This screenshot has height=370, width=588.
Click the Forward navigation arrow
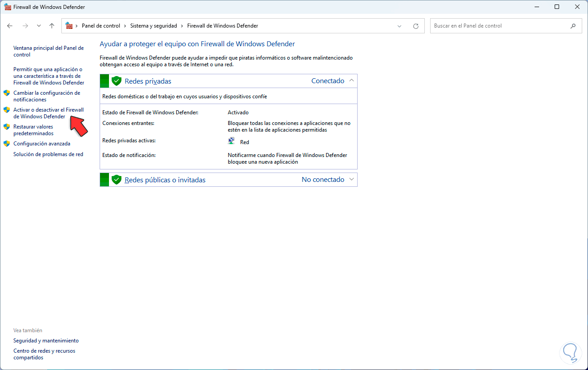coord(25,26)
